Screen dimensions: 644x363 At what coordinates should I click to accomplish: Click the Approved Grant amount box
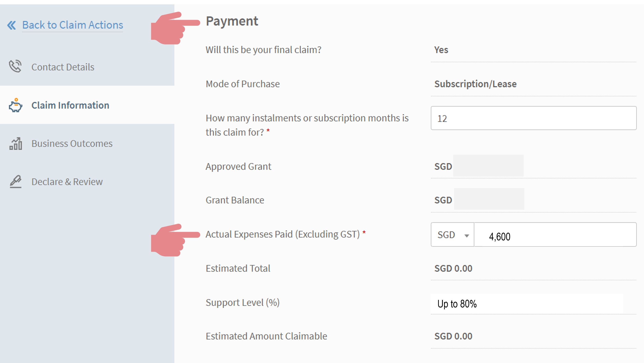(x=488, y=166)
